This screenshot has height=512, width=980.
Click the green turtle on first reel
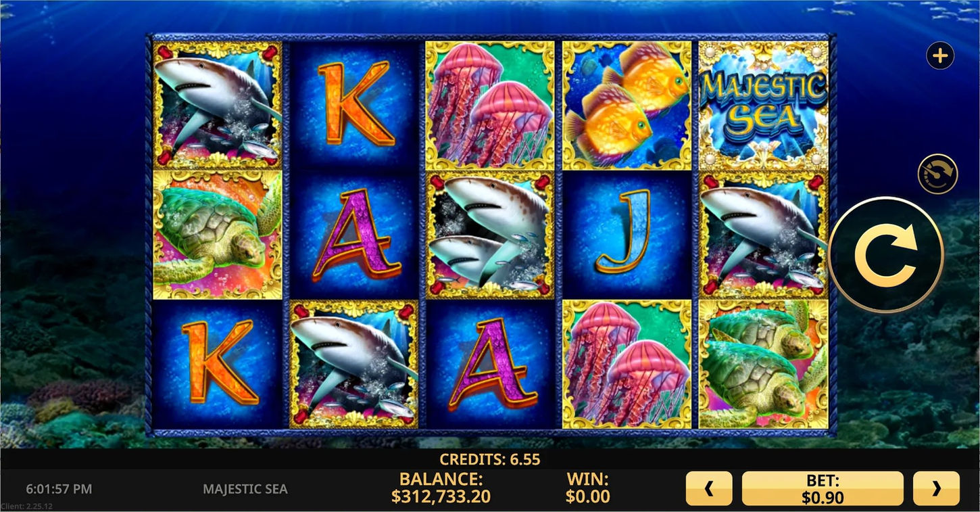pos(218,234)
